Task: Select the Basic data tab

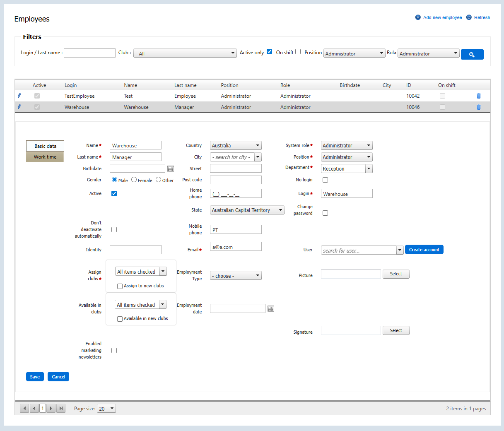Action: [45, 146]
